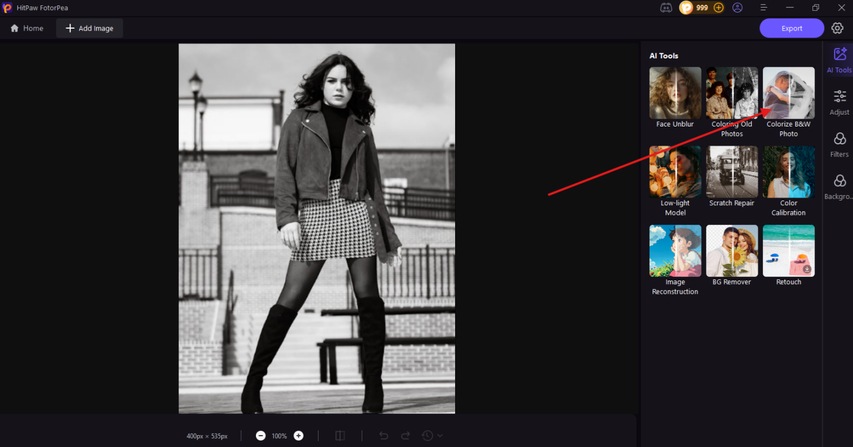
Task: Zoom out with the minus icon
Action: click(261, 436)
